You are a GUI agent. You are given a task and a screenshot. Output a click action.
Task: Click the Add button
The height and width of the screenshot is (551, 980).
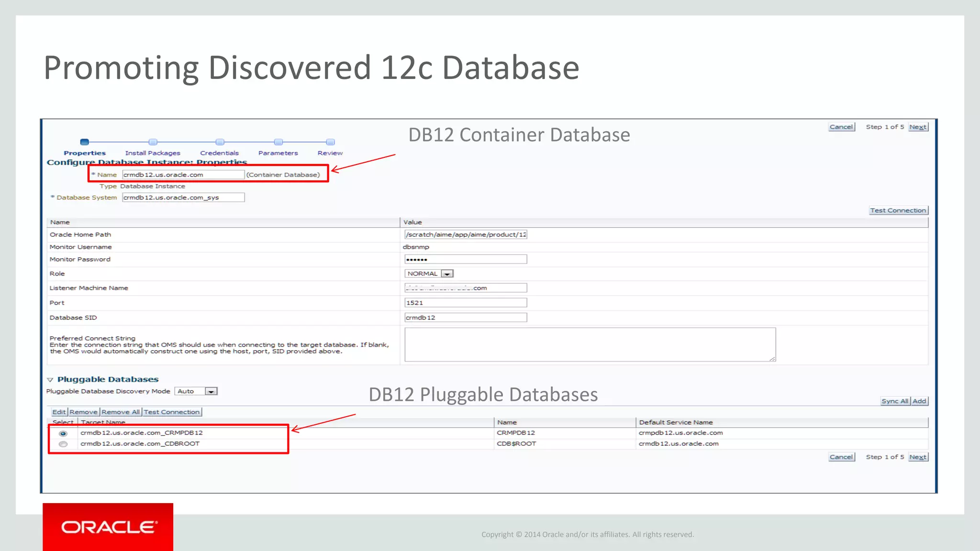(919, 401)
